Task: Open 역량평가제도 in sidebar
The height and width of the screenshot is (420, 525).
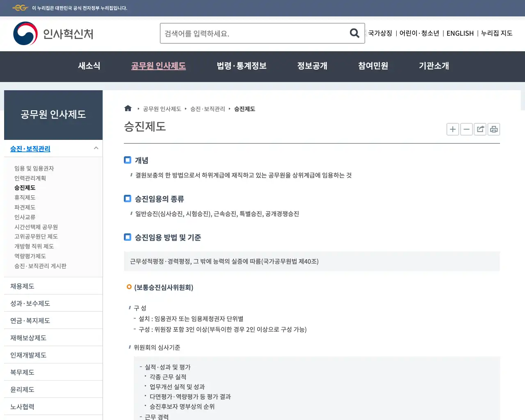Action: click(x=30, y=256)
